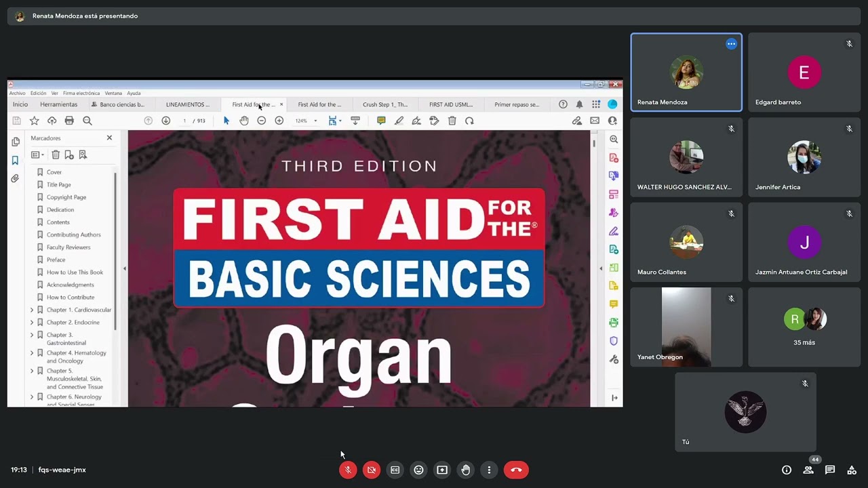Viewport: 868px width, 488px height.
Task: Expand Chapter 2. Endocrine bookmark
Action: point(31,323)
